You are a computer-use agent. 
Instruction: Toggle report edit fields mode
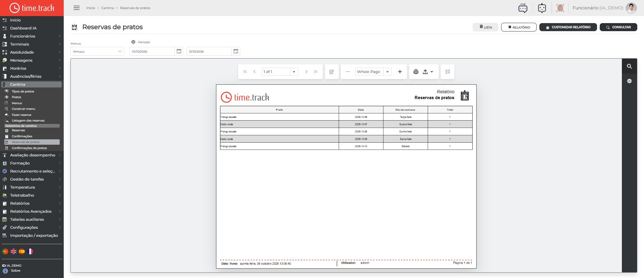[332, 72]
